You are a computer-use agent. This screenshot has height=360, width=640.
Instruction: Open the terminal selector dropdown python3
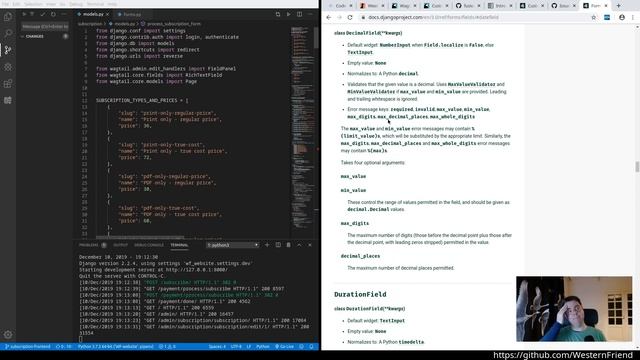tap(232, 245)
